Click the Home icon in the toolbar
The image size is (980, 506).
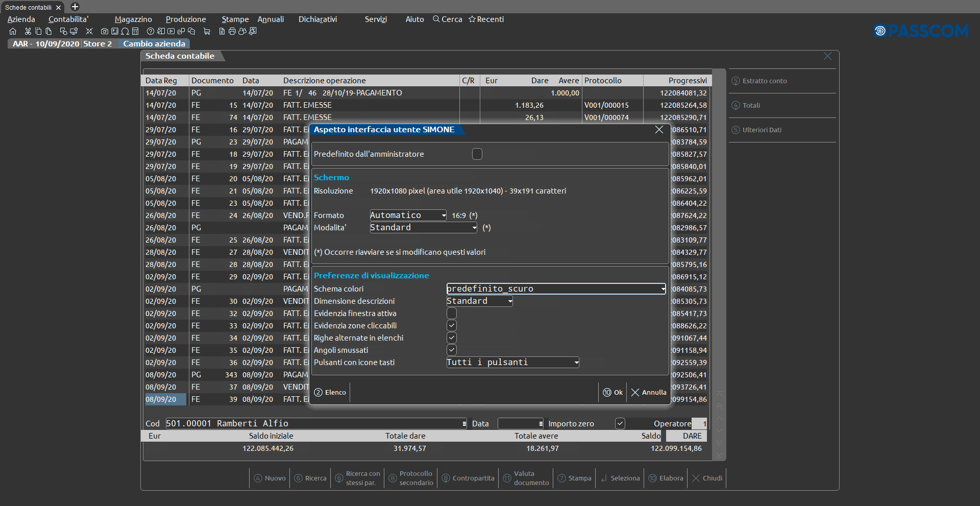[x=13, y=32]
